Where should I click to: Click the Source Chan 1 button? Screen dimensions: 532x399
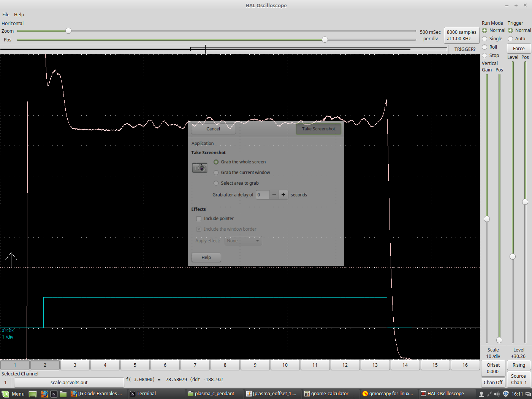(519, 379)
